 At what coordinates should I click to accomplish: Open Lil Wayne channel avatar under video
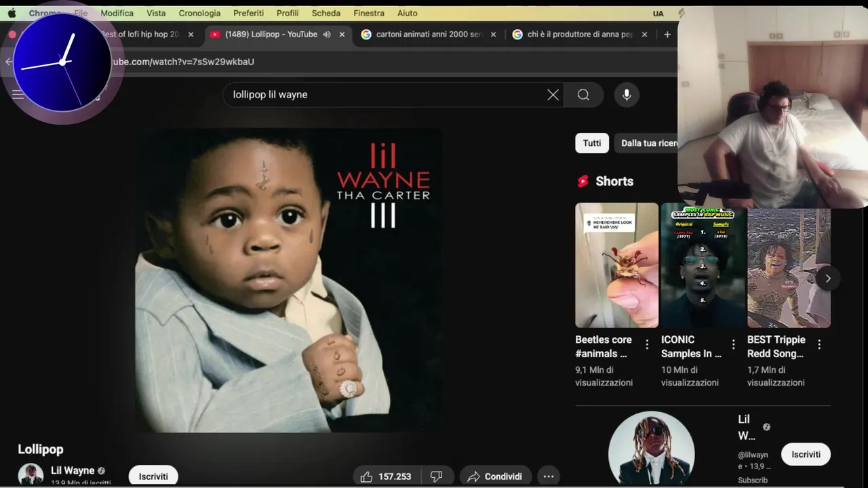(31, 474)
